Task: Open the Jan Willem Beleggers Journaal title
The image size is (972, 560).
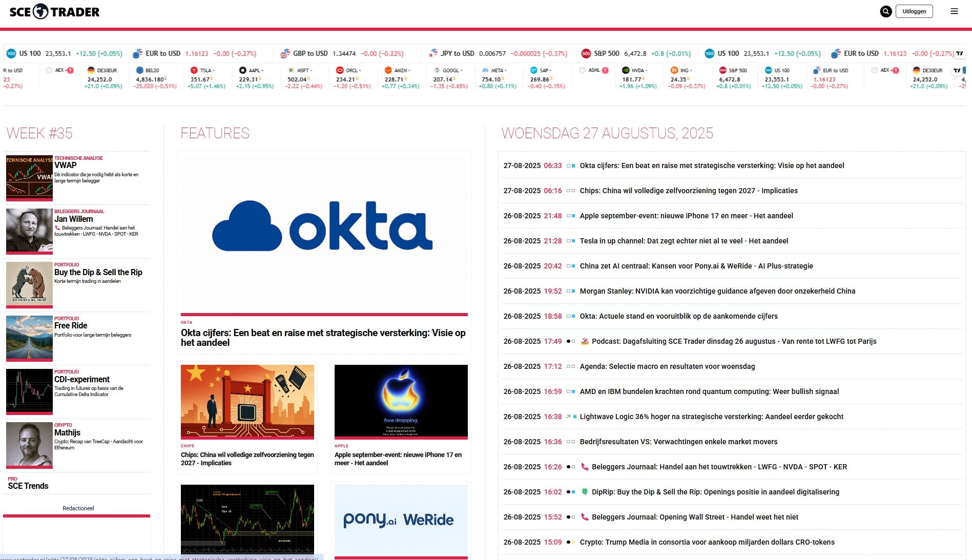Action: pyautogui.click(x=74, y=219)
